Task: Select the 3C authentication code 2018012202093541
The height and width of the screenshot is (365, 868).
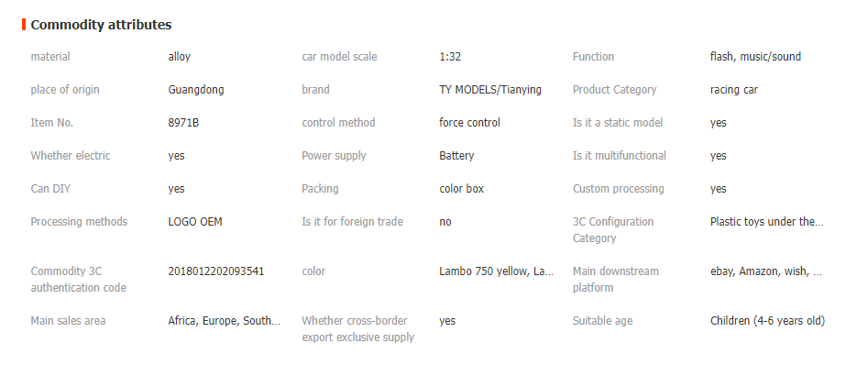Action: (216, 271)
